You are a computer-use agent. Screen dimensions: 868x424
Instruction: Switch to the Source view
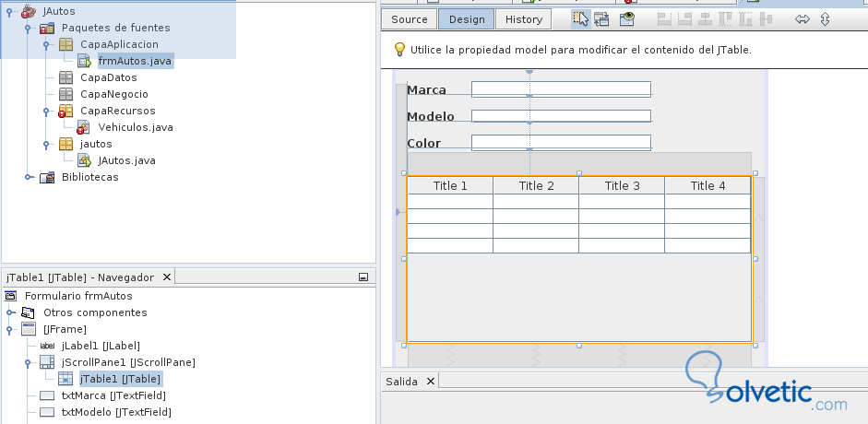(x=409, y=19)
